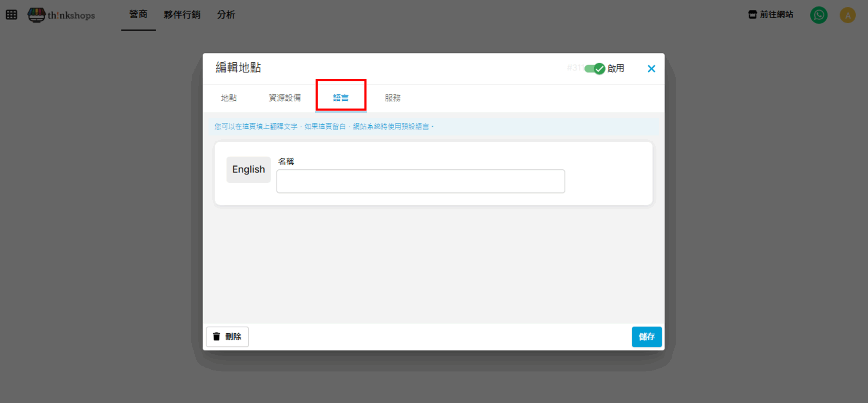Click the 前往網站 link
This screenshot has width=868, height=403.
click(x=776, y=15)
